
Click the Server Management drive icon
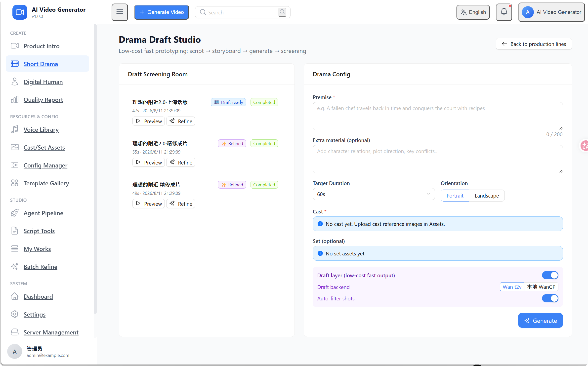click(15, 332)
